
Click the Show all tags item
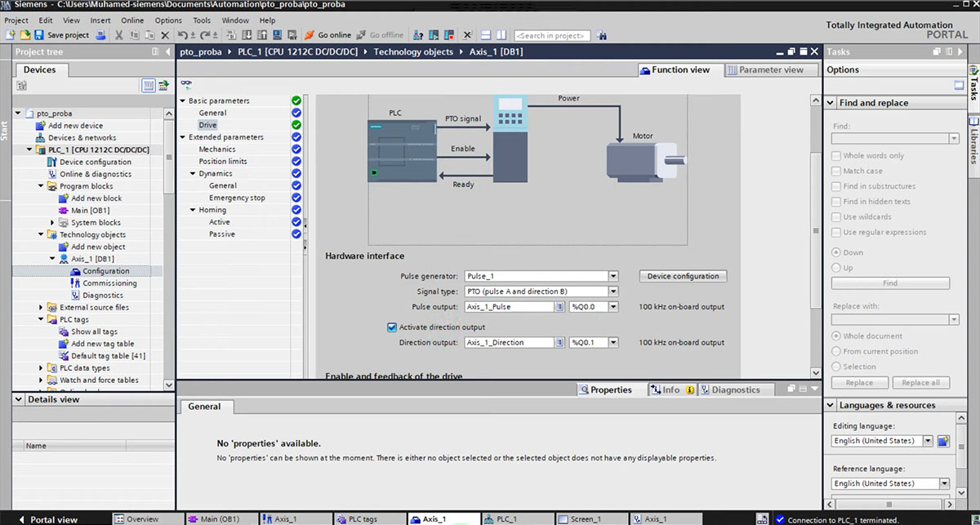pos(94,331)
